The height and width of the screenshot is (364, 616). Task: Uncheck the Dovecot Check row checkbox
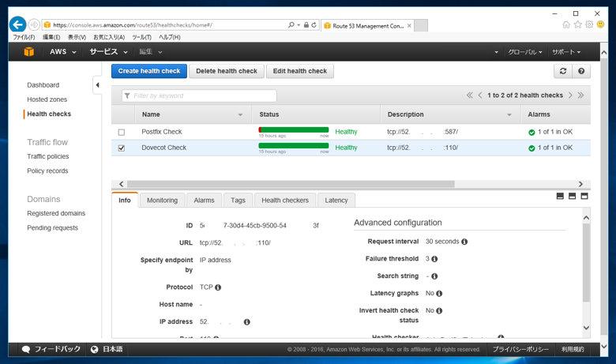[122, 148]
